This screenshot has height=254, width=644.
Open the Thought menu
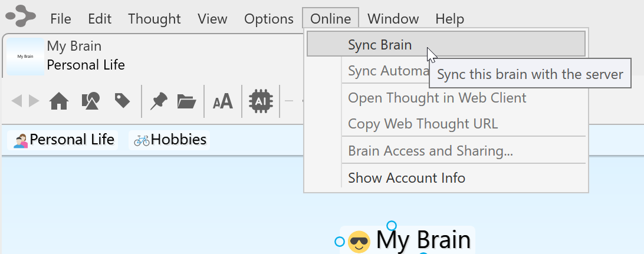(x=155, y=18)
